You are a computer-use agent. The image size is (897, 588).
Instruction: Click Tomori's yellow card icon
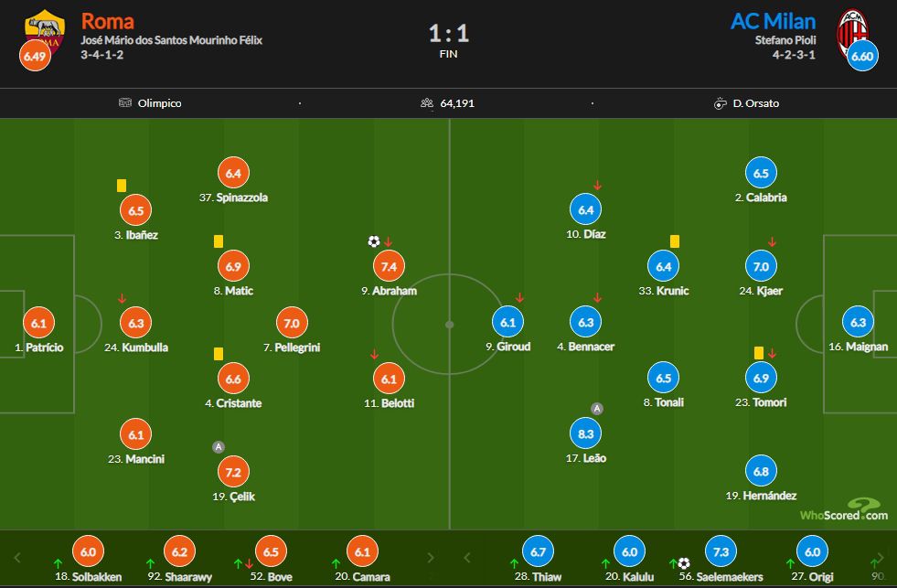pos(759,353)
